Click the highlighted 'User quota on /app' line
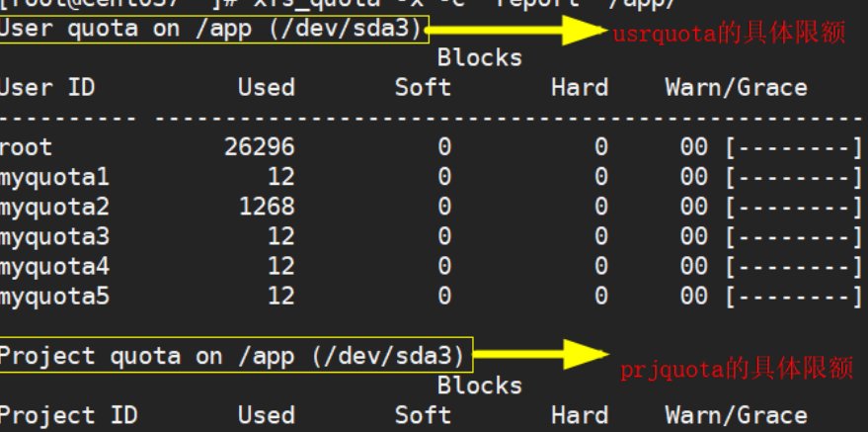Screen dimensions: 868x432 pos(214,29)
